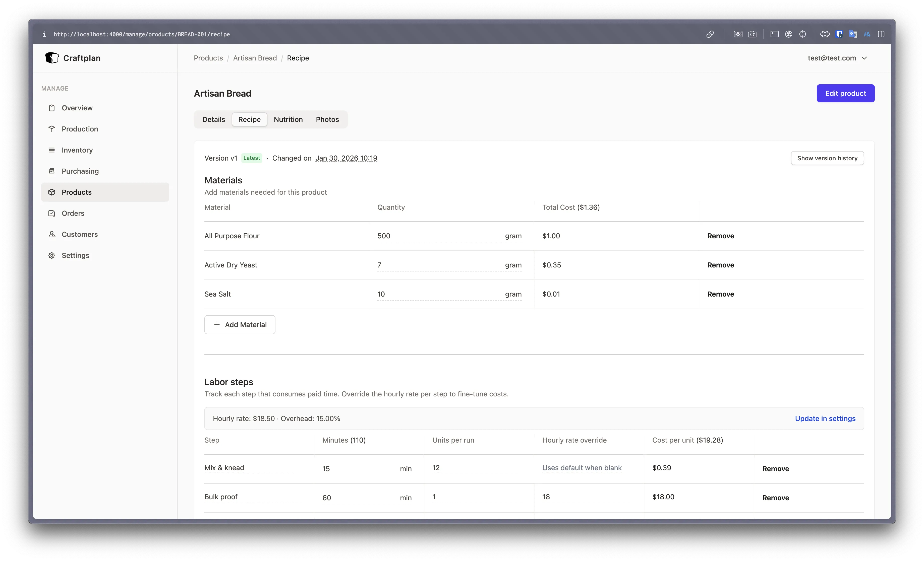Screen dimensions: 924x561
Task: Select the Production sidebar icon
Action: click(52, 128)
